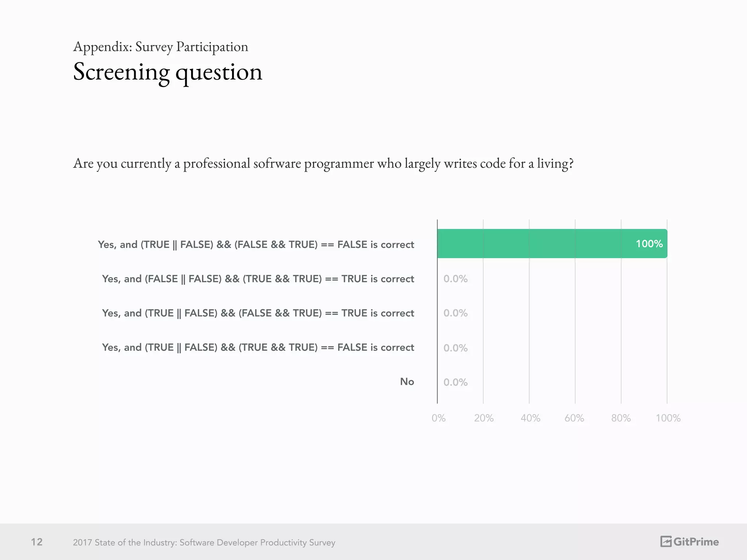Click the 40% axis tick label
The width and height of the screenshot is (747, 560).
click(530, 418)
